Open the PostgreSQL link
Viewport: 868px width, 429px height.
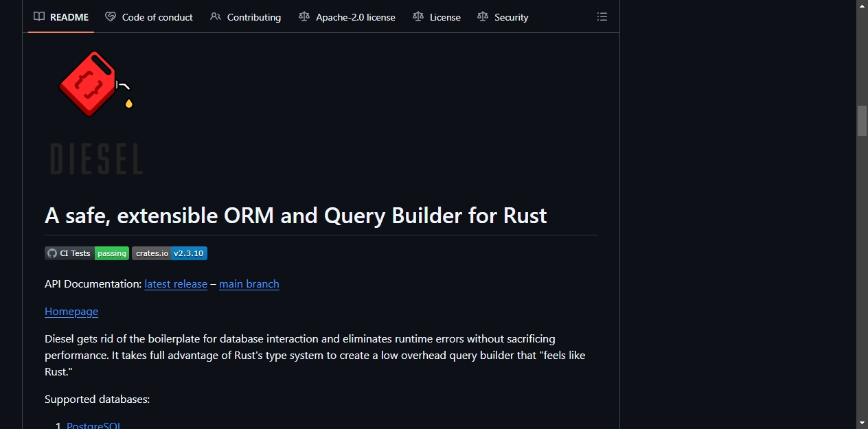(x=93, y=426)
